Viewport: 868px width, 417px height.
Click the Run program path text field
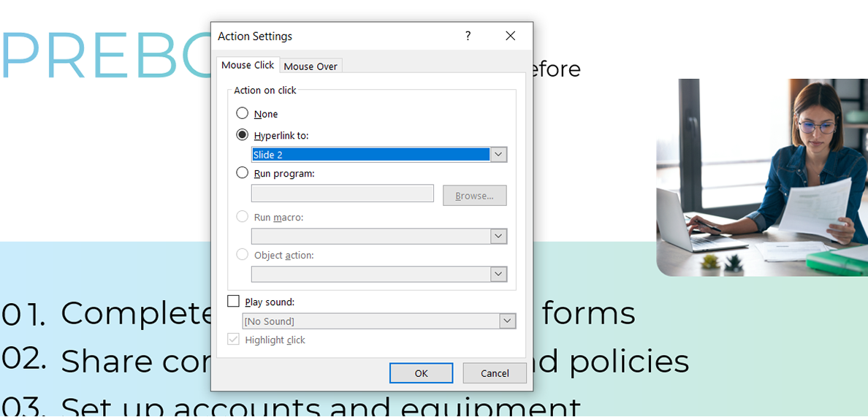click(x=342, y=194)
